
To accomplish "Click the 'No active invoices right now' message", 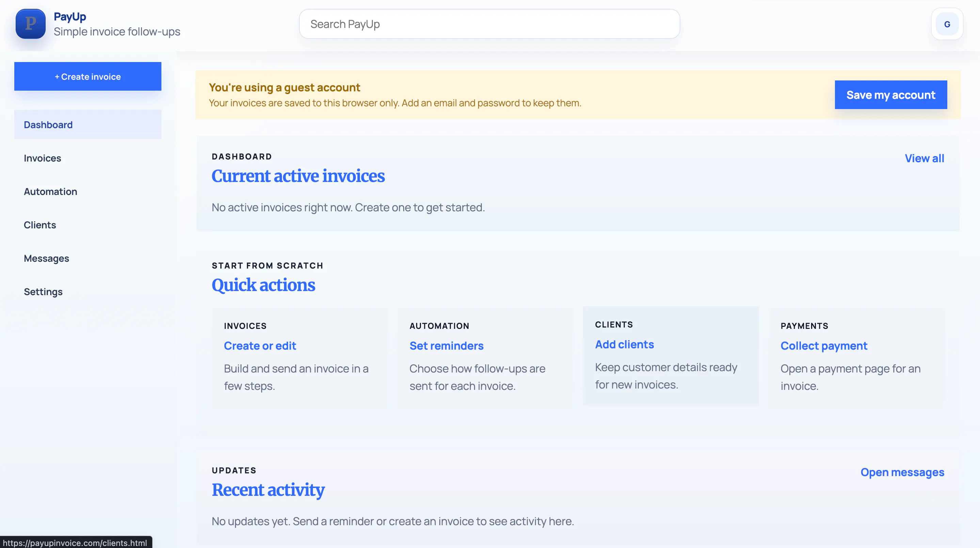I will click(348, 208).
